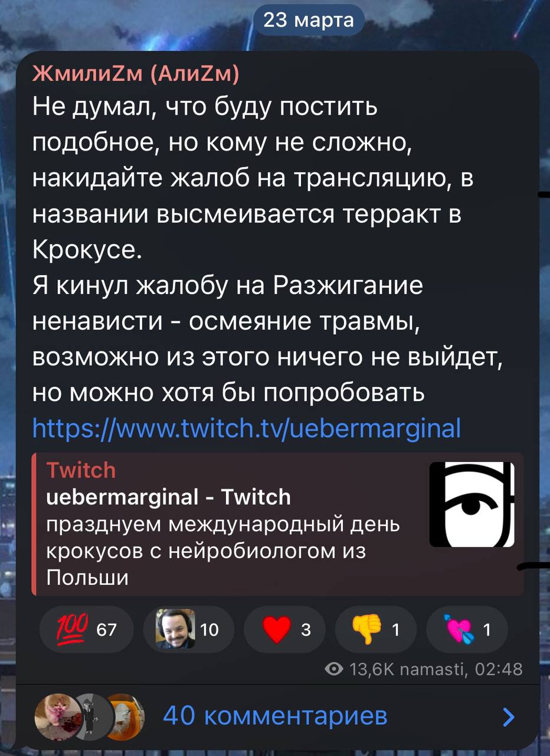This screenshot has width=550, height=756.
Task: Open the uebermarginal Twitch preview thumbnail
Action: [472, 504]
